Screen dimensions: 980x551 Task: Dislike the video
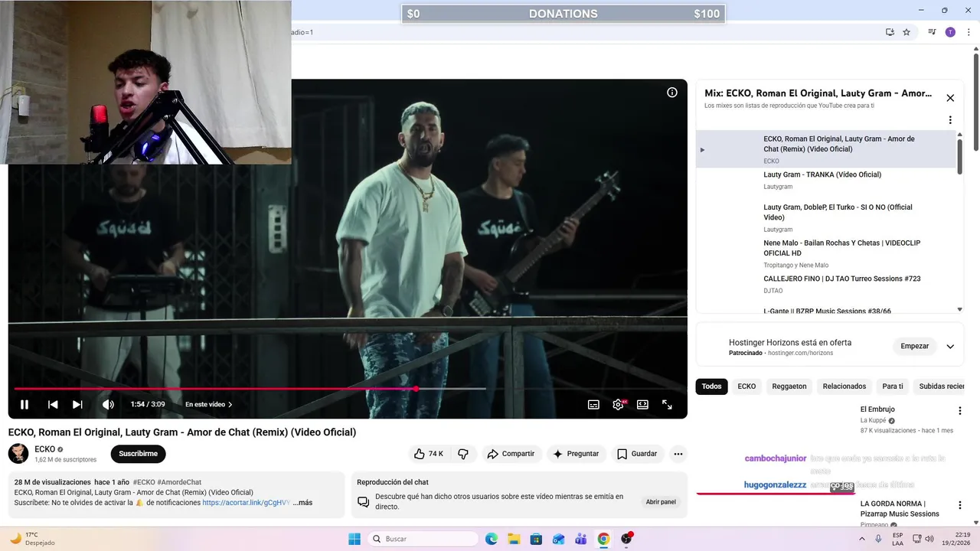463,454
